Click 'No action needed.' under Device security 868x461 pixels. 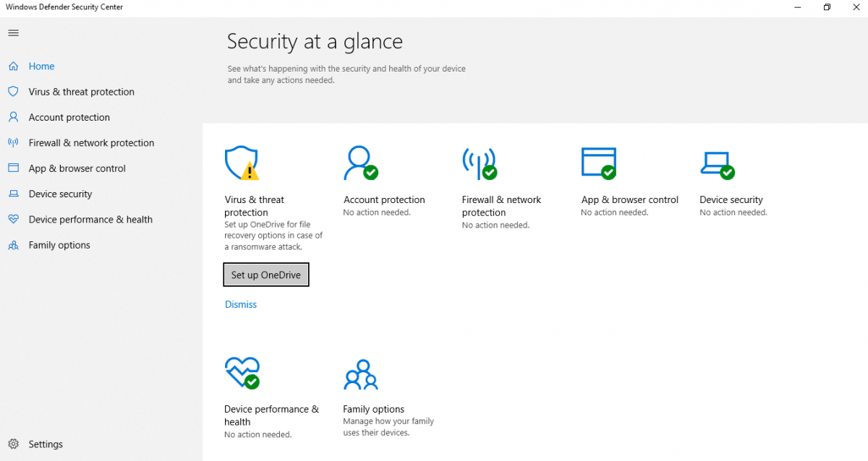[x=733, y=212]
